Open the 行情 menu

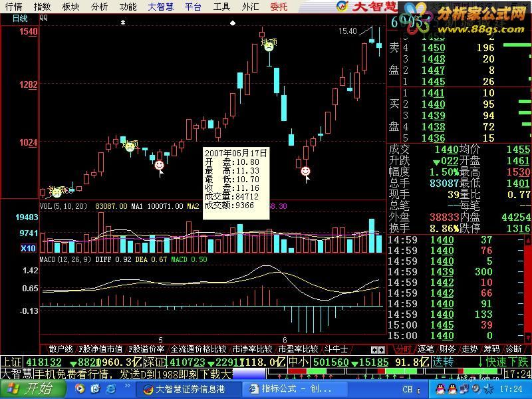tap(13, 7)
